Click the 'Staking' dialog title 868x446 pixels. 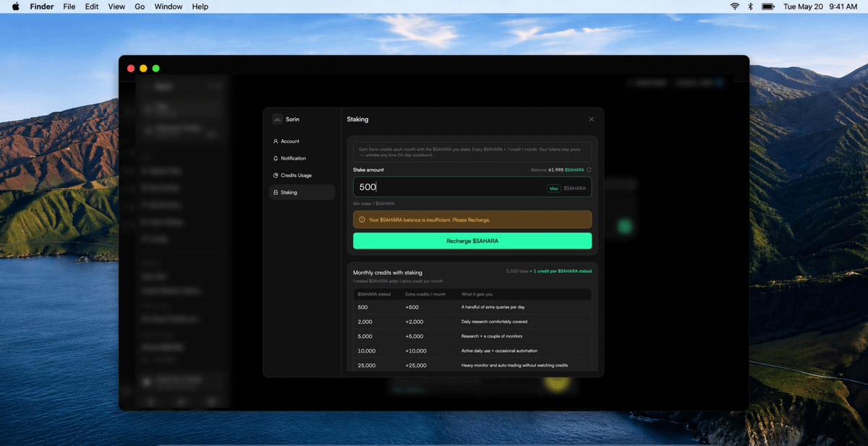point(357,119)
